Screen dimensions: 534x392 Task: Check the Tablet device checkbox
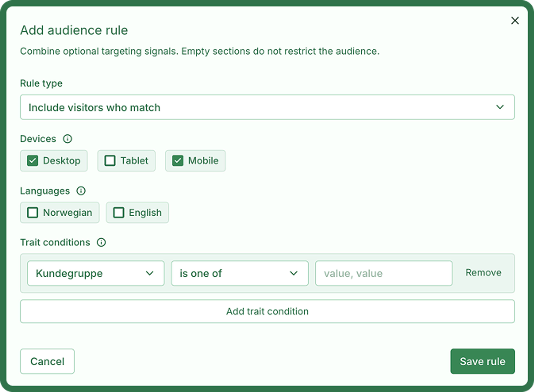tap(110, 161)
